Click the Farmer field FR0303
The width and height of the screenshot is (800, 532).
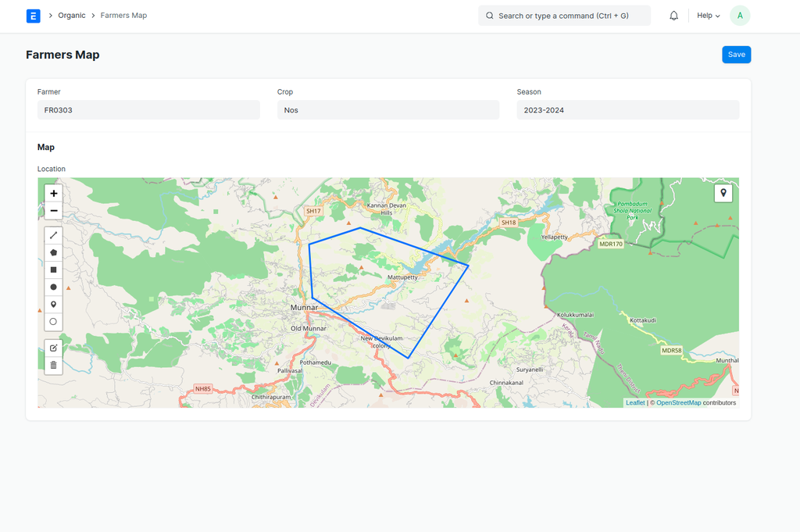click(148, 110)
